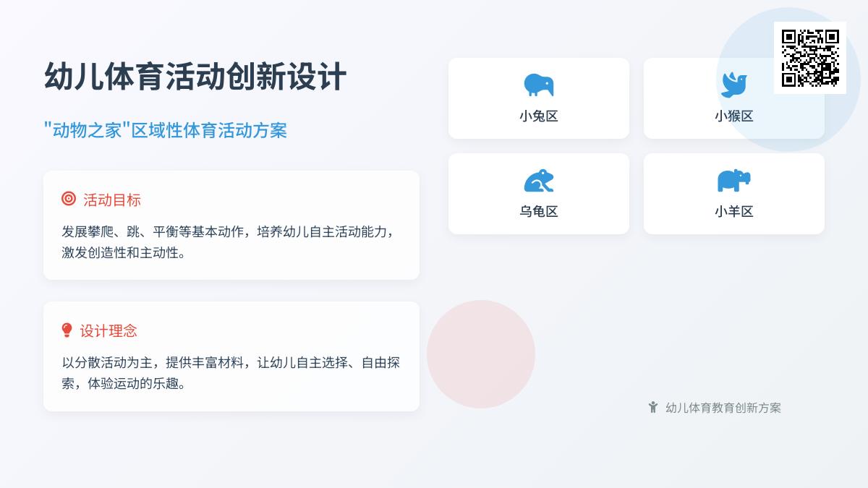Click the child icon beside 幼儿体育教育创新方案

click(x=653, y=407)
